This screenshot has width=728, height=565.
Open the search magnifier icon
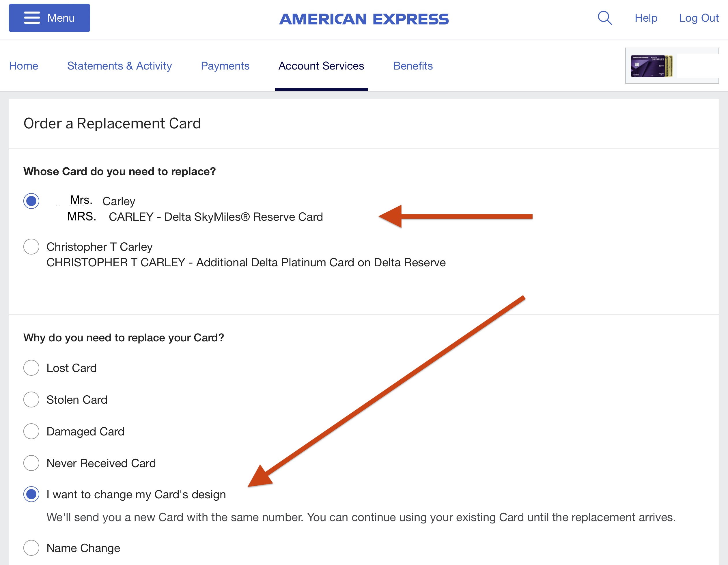605,18
